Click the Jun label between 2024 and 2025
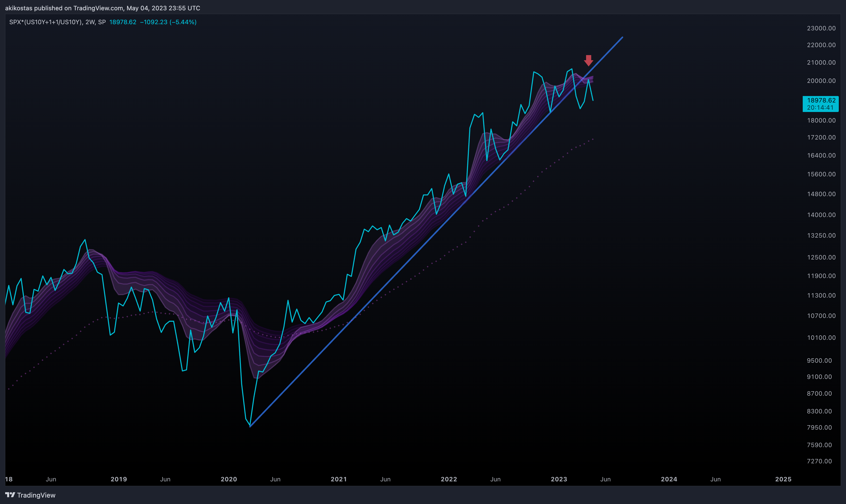Image resolution: width=846 pixels, height=504 pixels. (x=715, y=479)
